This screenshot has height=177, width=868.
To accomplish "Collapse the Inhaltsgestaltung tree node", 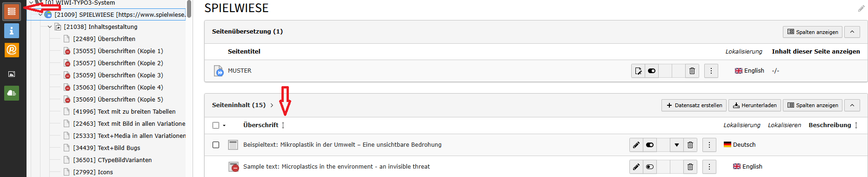I will pos(50,27).
